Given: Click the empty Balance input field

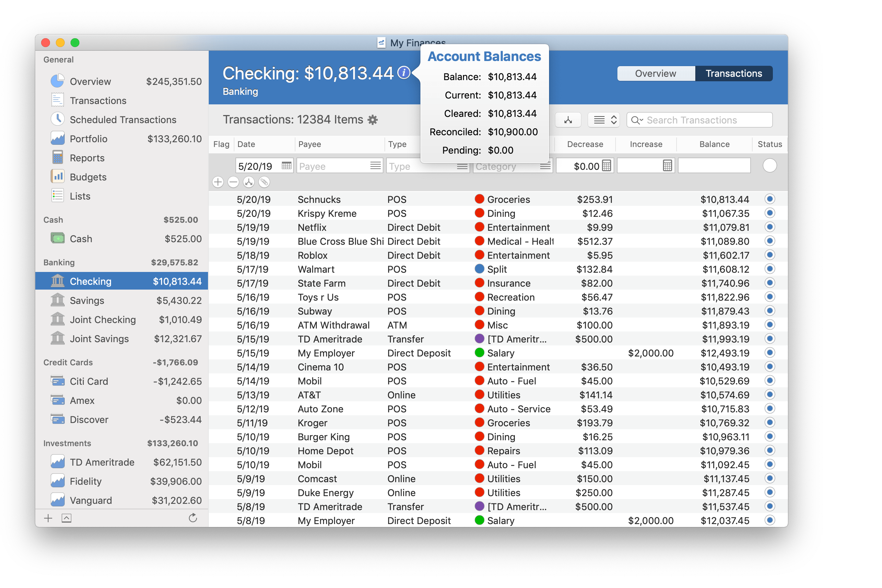Looking at the screenshot, I should [714, 165].
